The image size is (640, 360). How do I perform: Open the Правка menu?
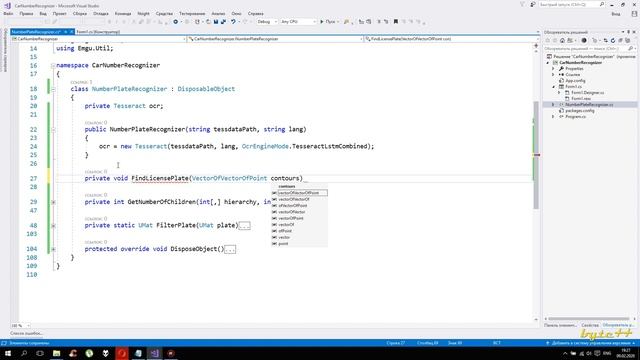coord(26,13)
